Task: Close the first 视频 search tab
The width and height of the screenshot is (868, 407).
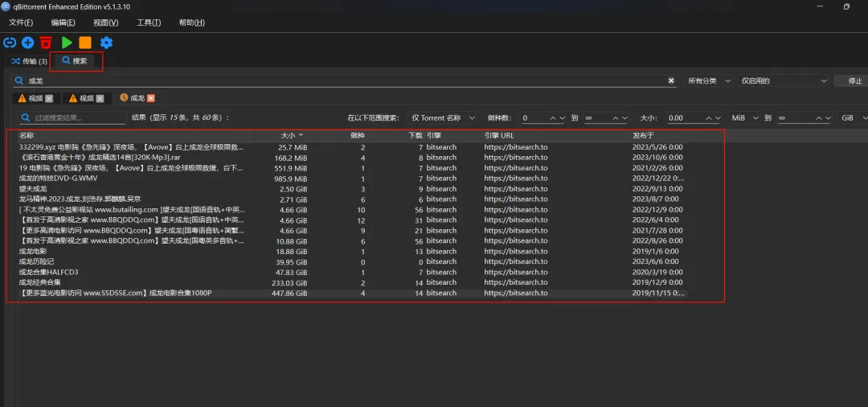Action: pyautogui.click(x=49, y=99)
